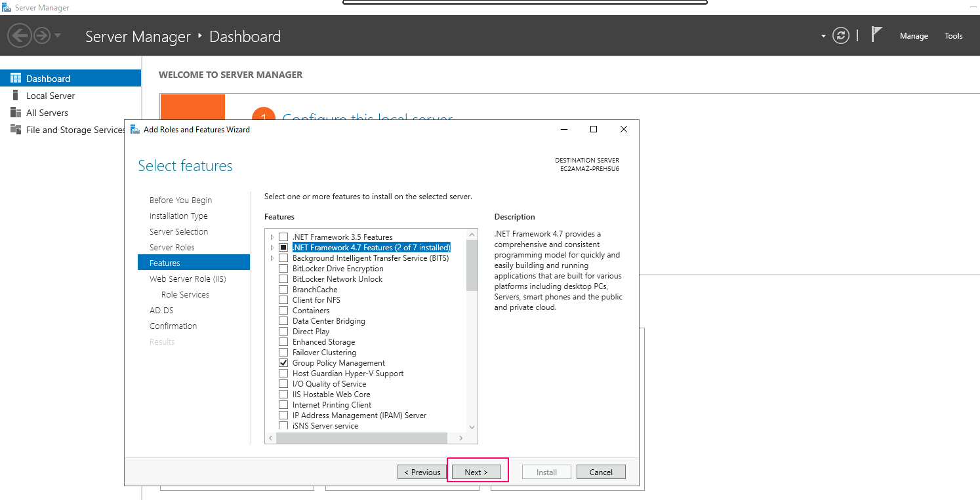
Task: Go to Server Roles step
Action: tap(172, 247)
